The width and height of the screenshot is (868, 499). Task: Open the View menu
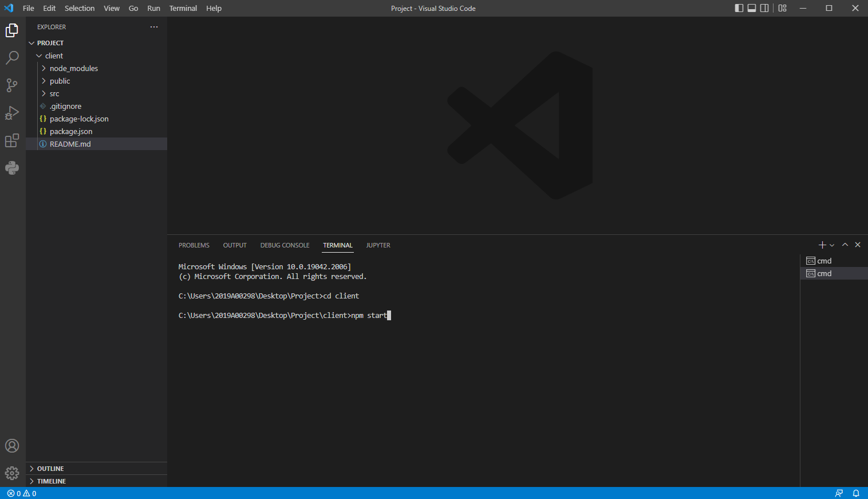click(112, 8)
